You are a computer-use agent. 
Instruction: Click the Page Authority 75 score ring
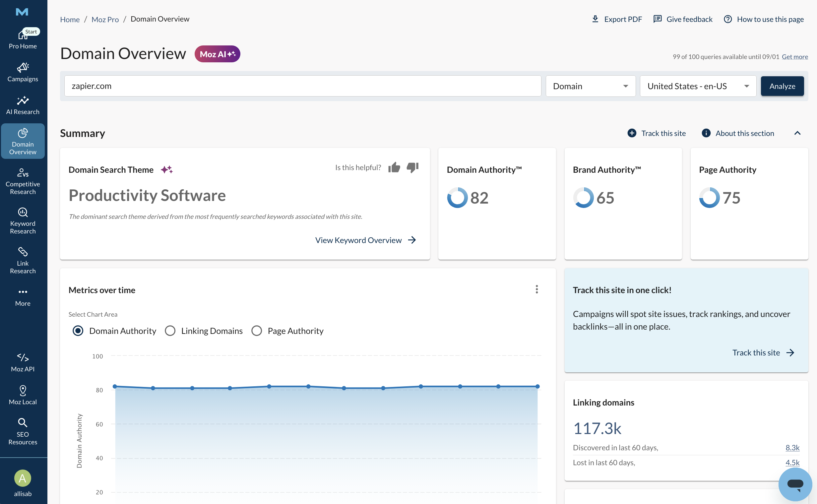click(709, 198)
